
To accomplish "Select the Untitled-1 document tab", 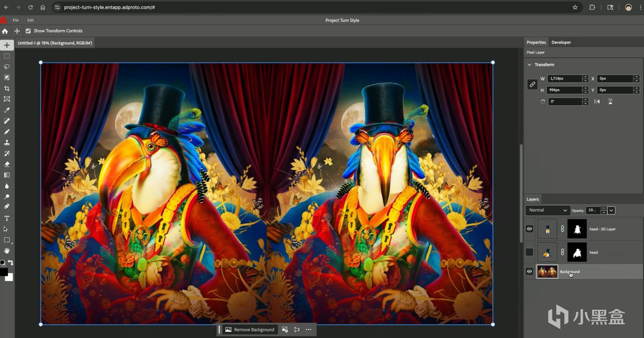I will click(54, 43).
